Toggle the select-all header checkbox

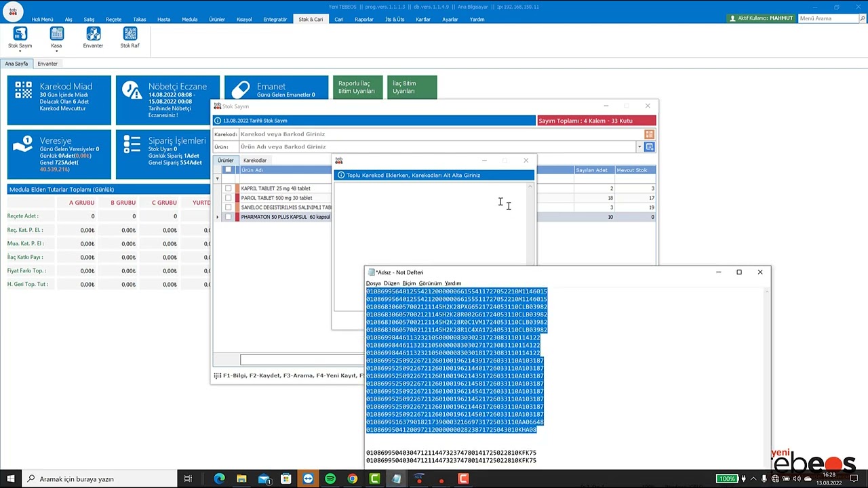point(228,169)
